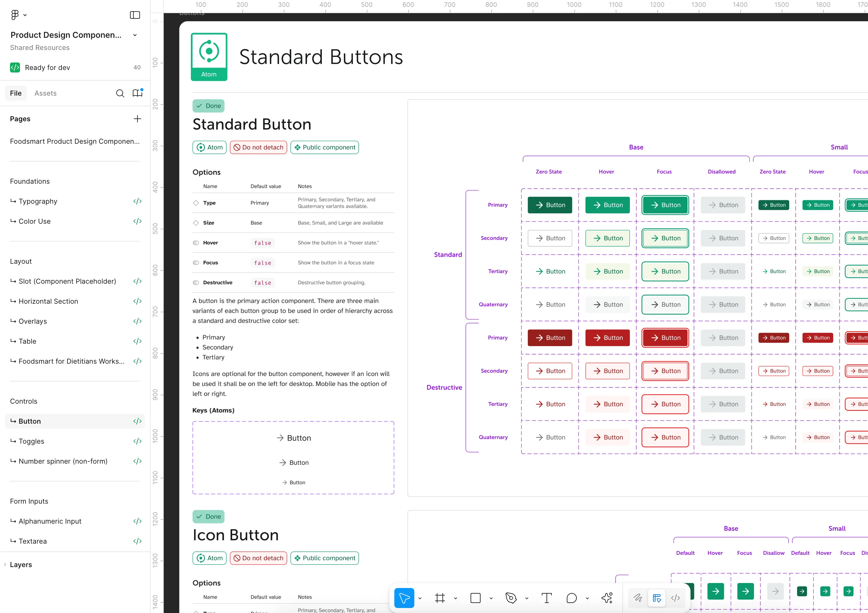Select the Frame tool
Image resolution: width=868 pixels, height=613 pixels.
pos(440,598)
